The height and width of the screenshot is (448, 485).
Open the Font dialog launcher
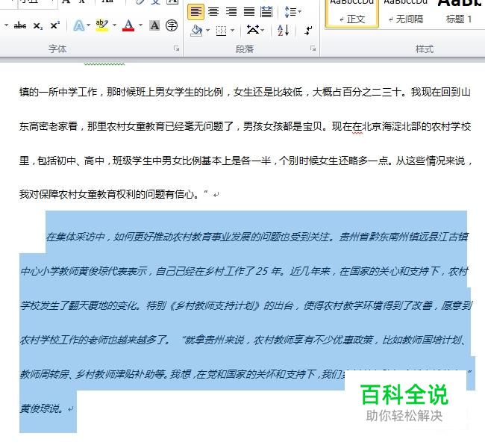coord(176,49)
